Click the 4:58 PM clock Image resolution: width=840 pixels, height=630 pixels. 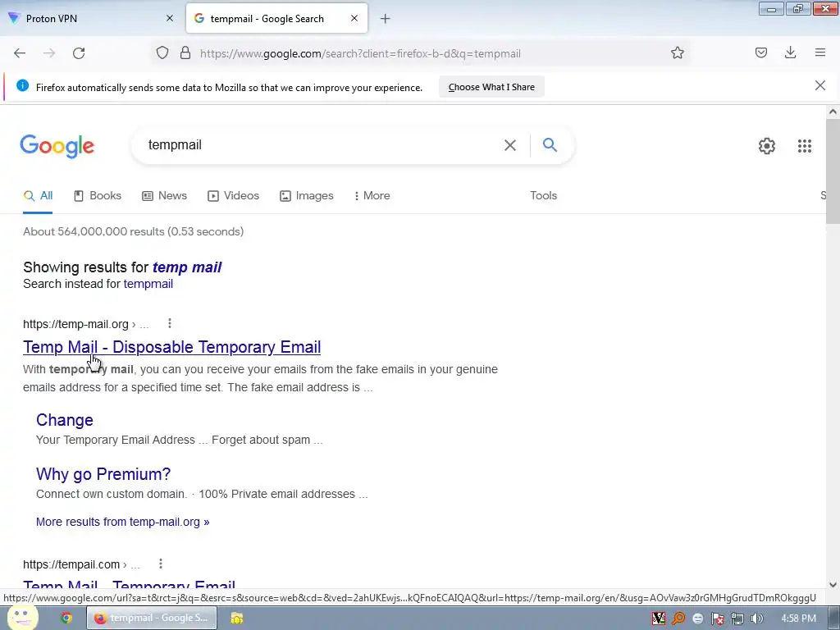(797, 619)
